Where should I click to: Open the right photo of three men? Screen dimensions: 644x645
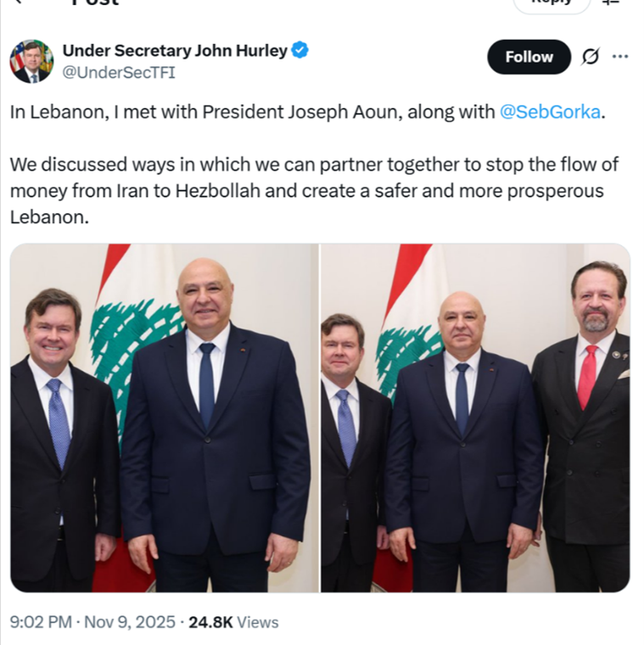coord(475,418)
